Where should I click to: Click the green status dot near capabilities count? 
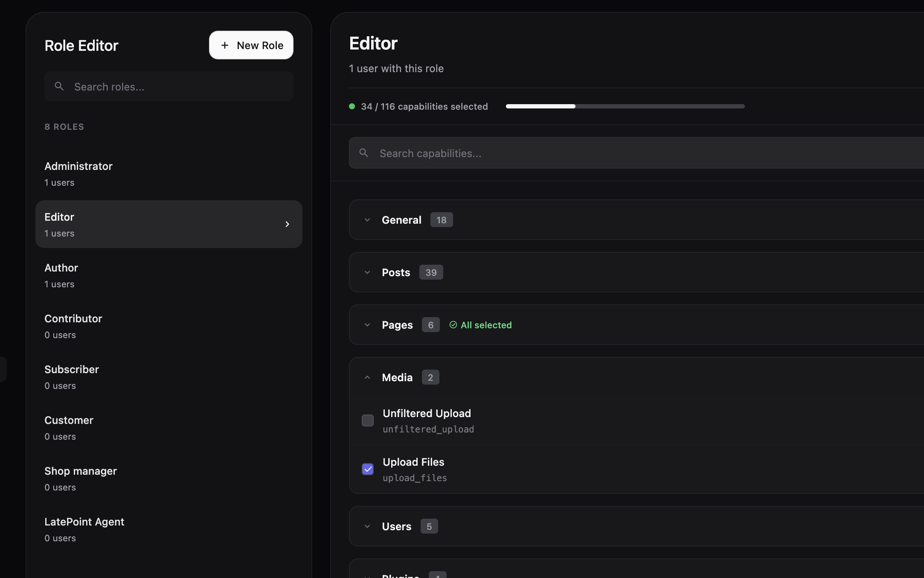352,106
